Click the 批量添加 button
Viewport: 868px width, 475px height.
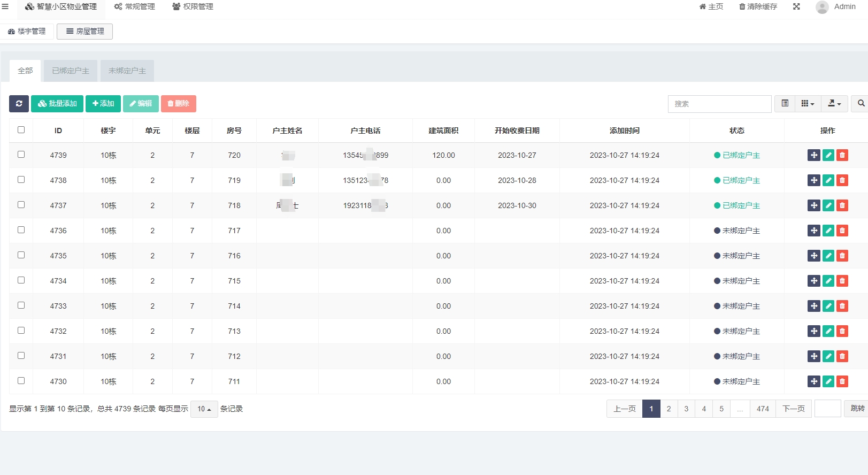[57, 104]
